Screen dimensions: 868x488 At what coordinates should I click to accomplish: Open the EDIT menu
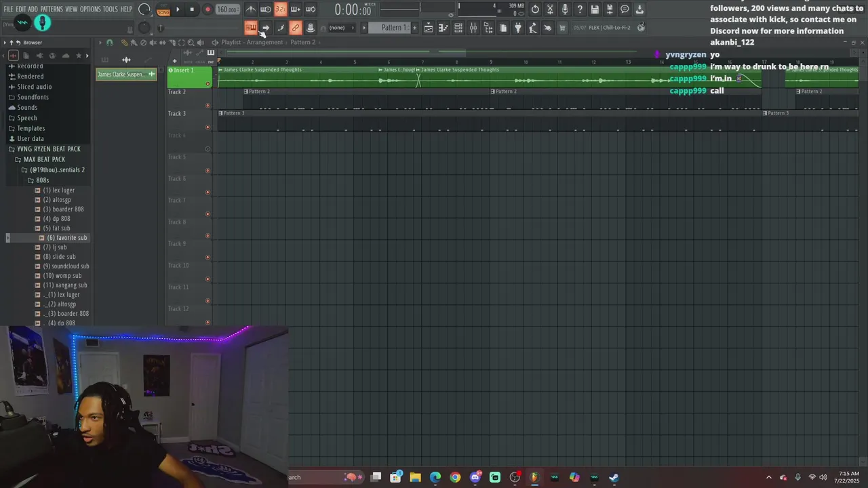21,9
